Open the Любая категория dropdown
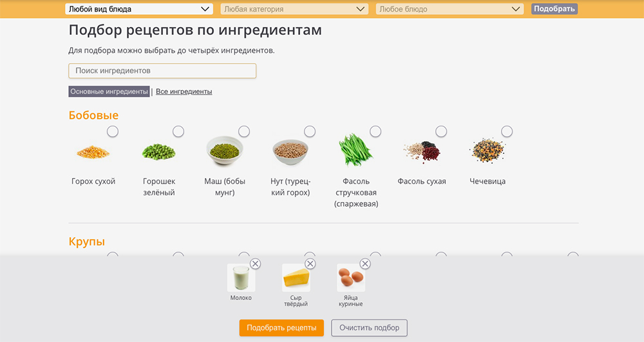This screenshot has width=644, height=342. click(294, 9)
